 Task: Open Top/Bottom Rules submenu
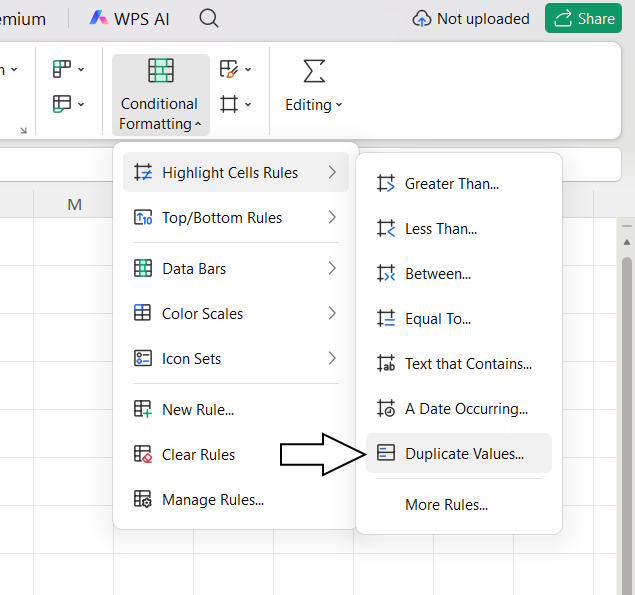pyautogui.click(x=236, y=218)
